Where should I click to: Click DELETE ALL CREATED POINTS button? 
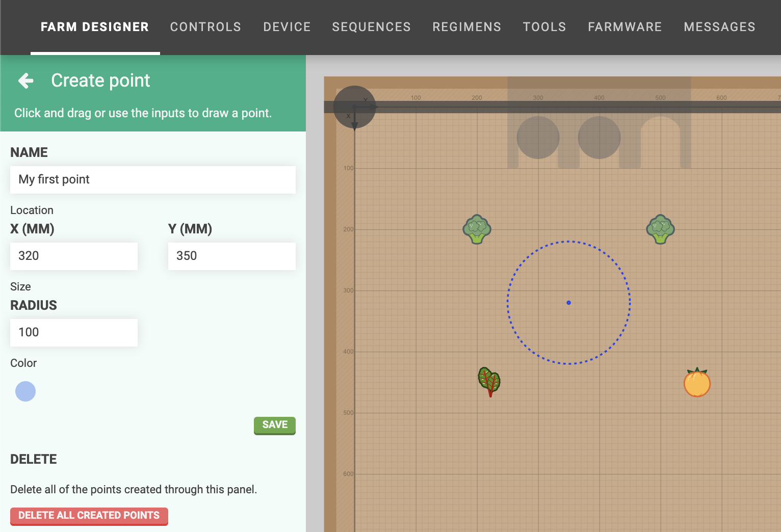(89, 516)
